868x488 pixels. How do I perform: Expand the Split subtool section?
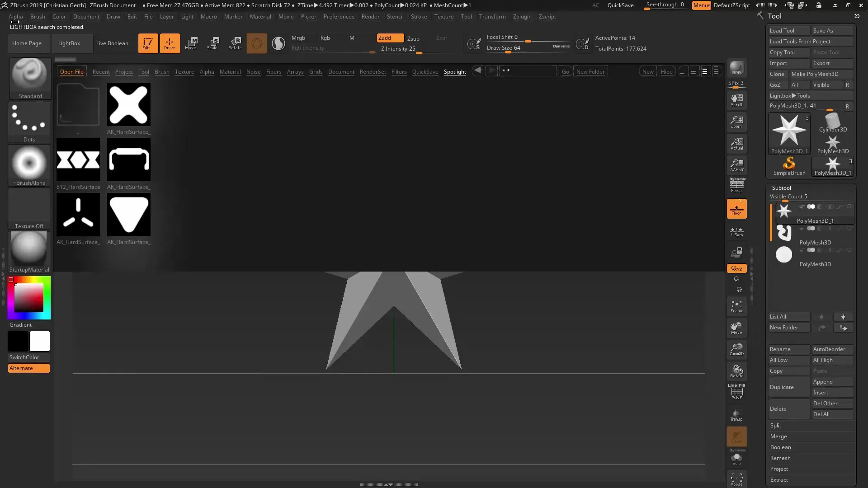[x=776, y=426]
